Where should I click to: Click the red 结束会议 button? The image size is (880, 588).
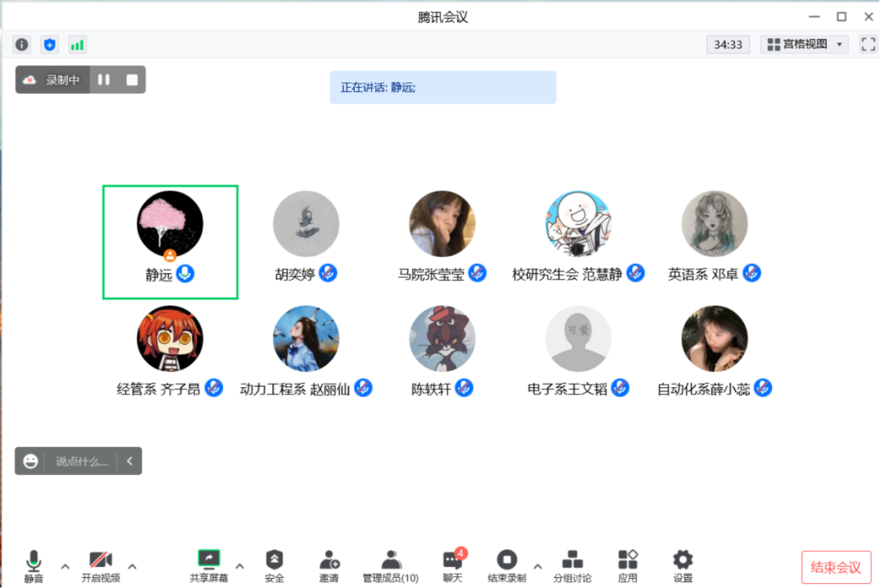point(836,567)
